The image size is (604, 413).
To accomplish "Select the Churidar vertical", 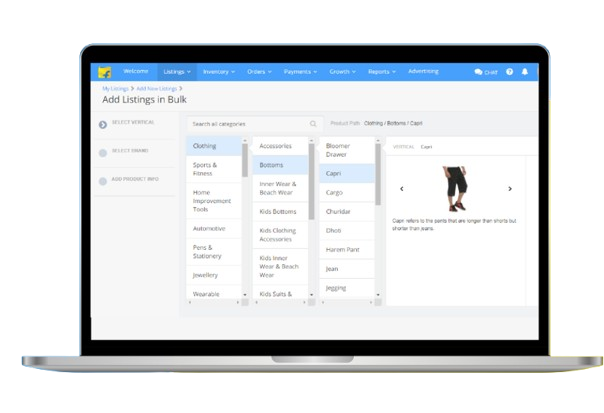I will coord(347,212).
